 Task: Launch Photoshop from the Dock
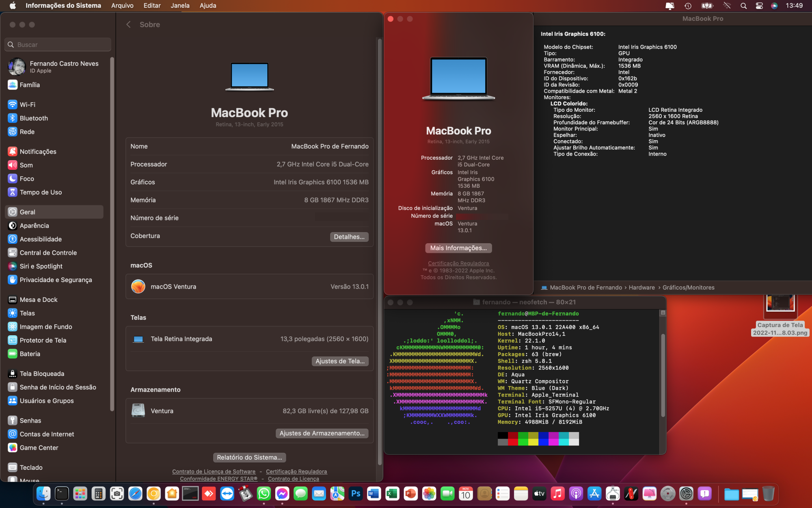click(x=356, y=494)
